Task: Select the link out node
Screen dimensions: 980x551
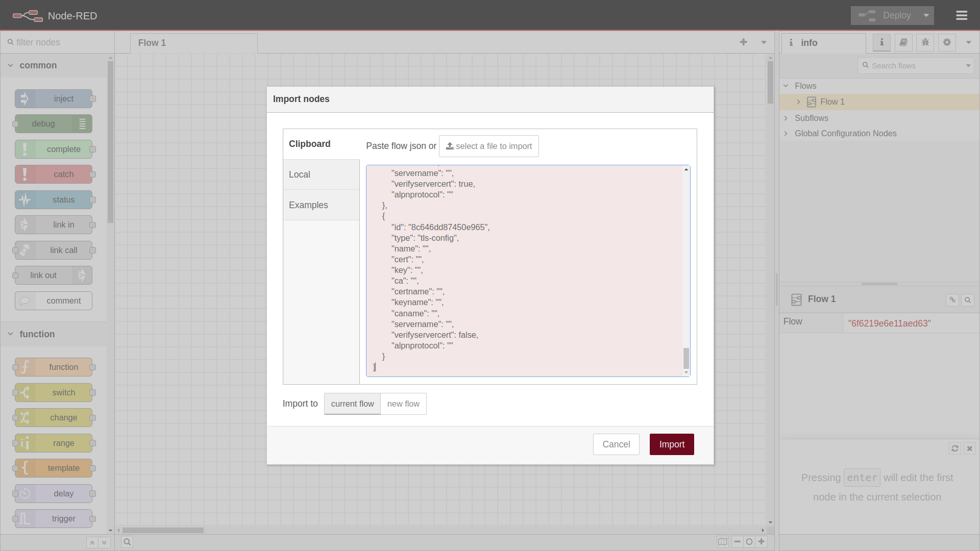Action: (x=54, y=275)
